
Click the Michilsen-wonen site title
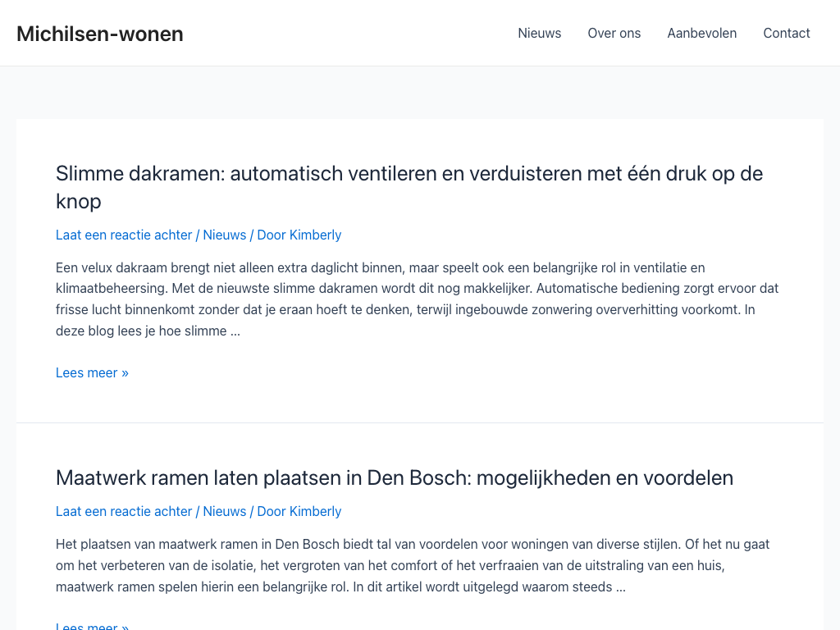[x=99, y=34]
